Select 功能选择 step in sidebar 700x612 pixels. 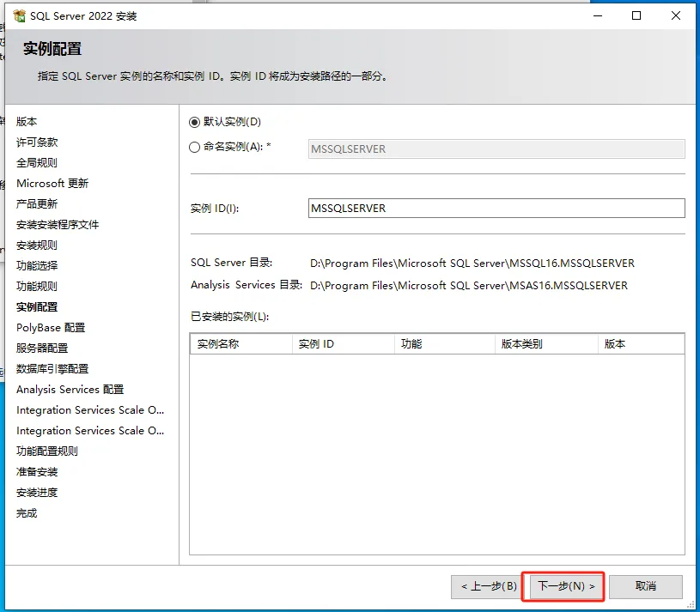(x=37, y=266)
